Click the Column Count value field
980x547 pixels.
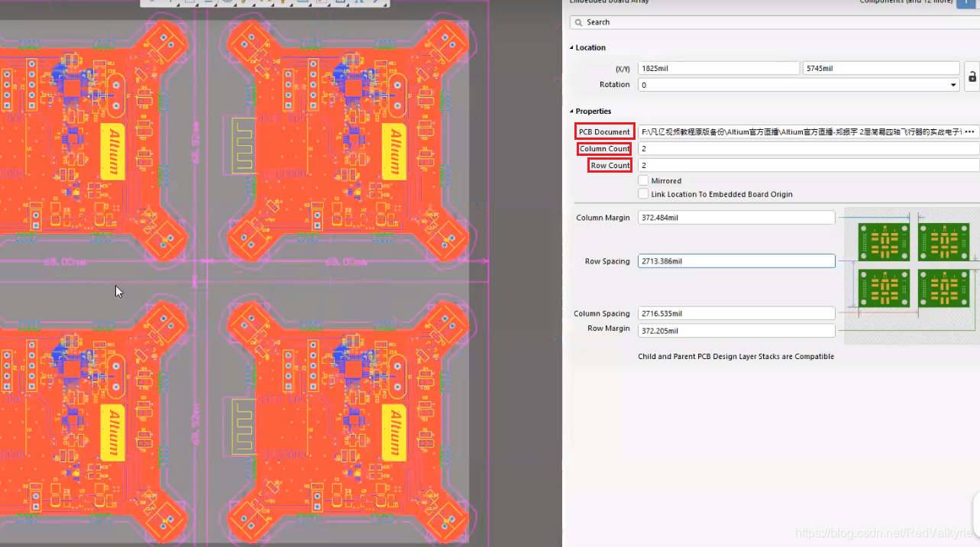[809, 148]
